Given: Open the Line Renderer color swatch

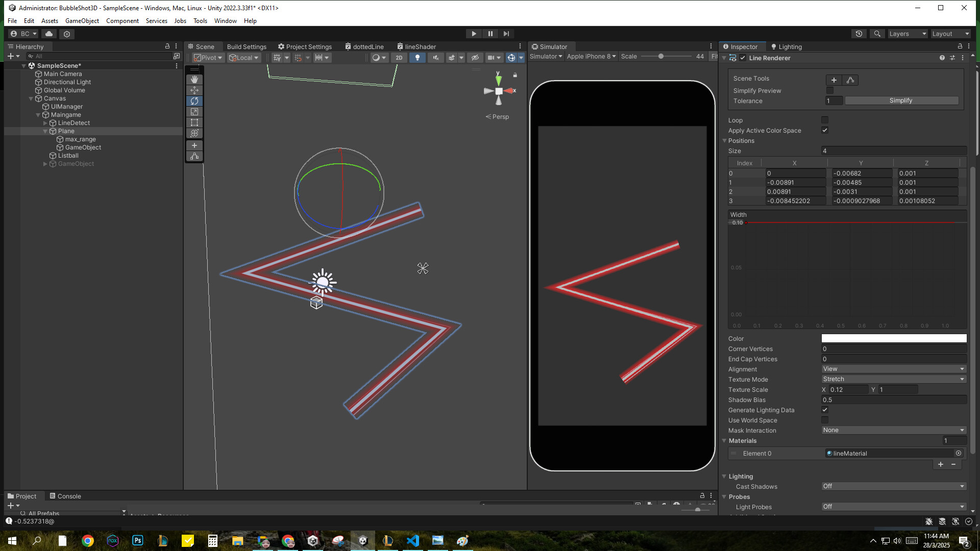Looking at the screenshot, I should pos(893,338).
